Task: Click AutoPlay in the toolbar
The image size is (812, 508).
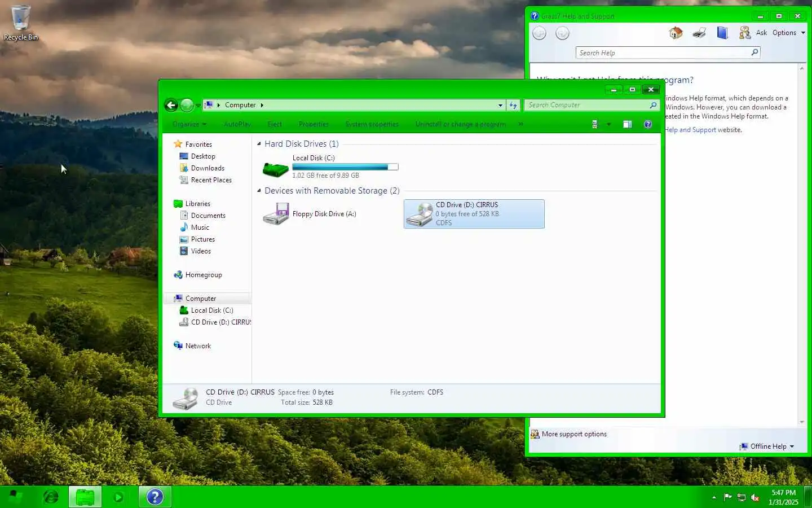Action: [237, 124]
